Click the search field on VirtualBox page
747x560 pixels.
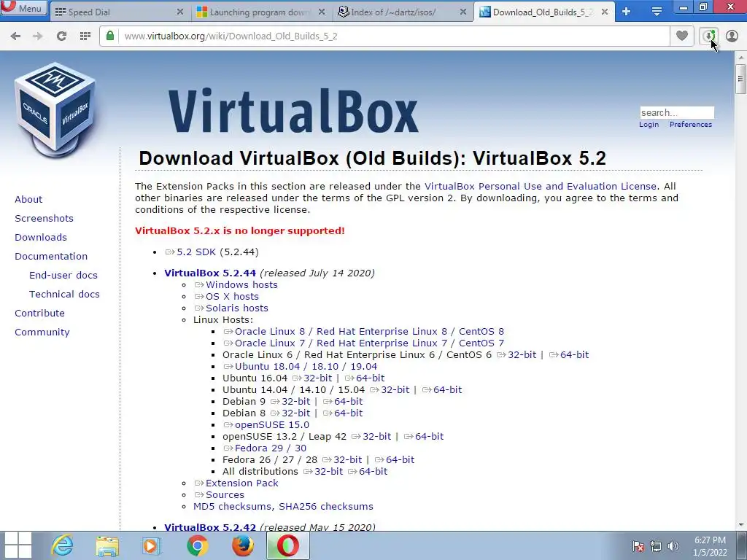pyautogui.click(x=676, y=112)
